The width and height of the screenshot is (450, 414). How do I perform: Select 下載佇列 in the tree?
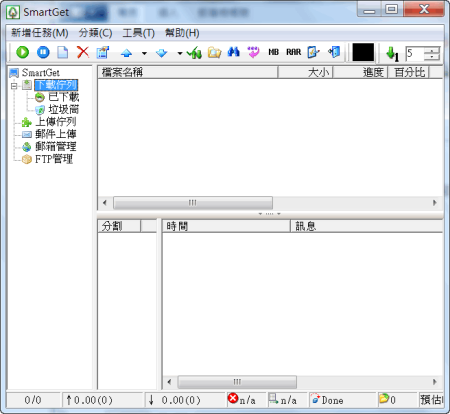coord(56,85)
